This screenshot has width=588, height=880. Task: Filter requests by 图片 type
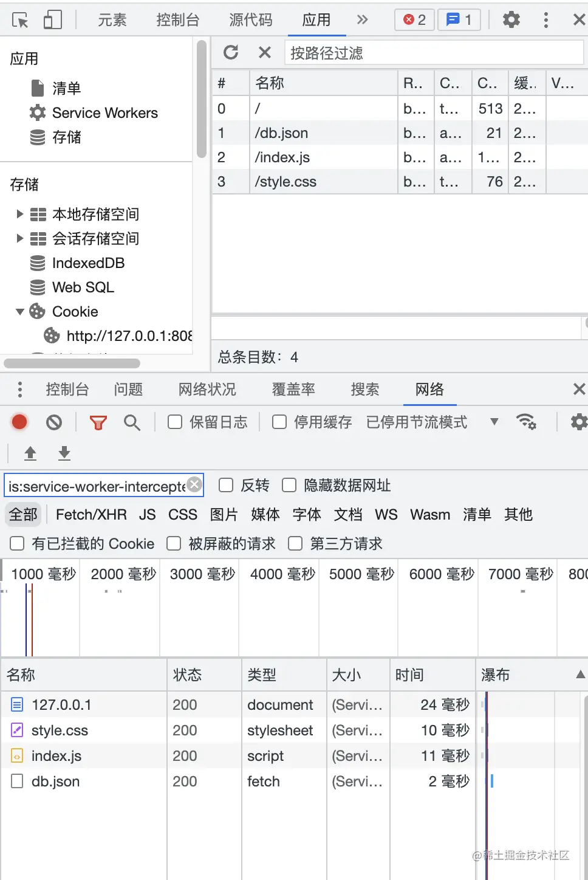(224, 514)
